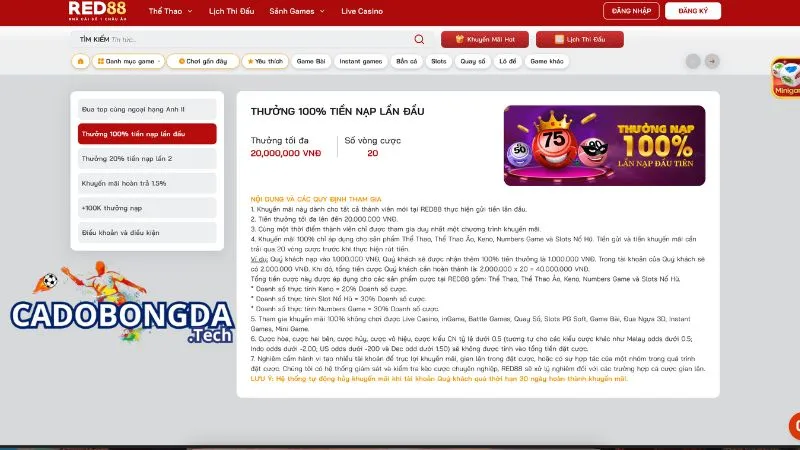This screenshot has width=800, height=450.
Task: Select the Instant games category
Action: (361, 61)
